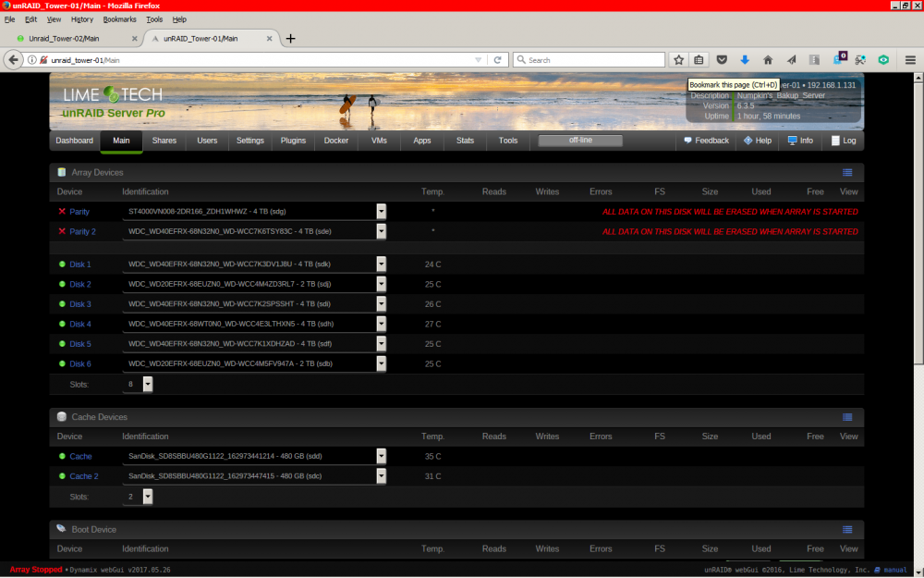Click the green status dot beside Disk 4

coord(62,324)
